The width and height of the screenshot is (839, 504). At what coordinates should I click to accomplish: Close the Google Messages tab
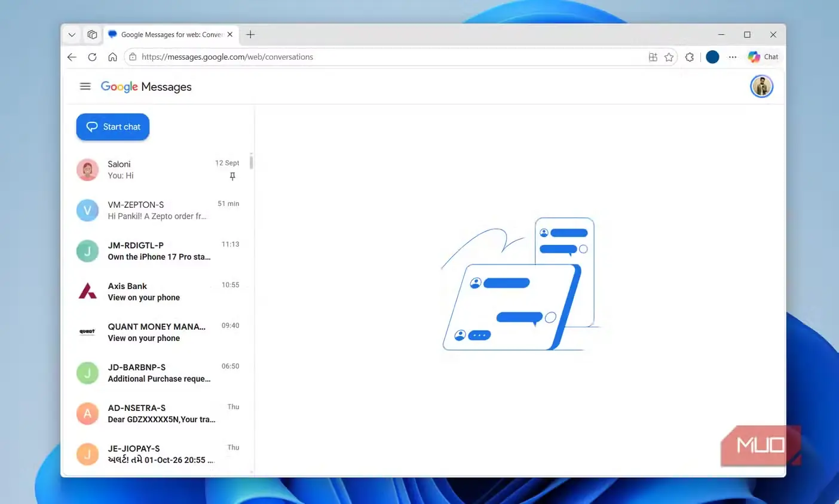(x=230, y=35)
